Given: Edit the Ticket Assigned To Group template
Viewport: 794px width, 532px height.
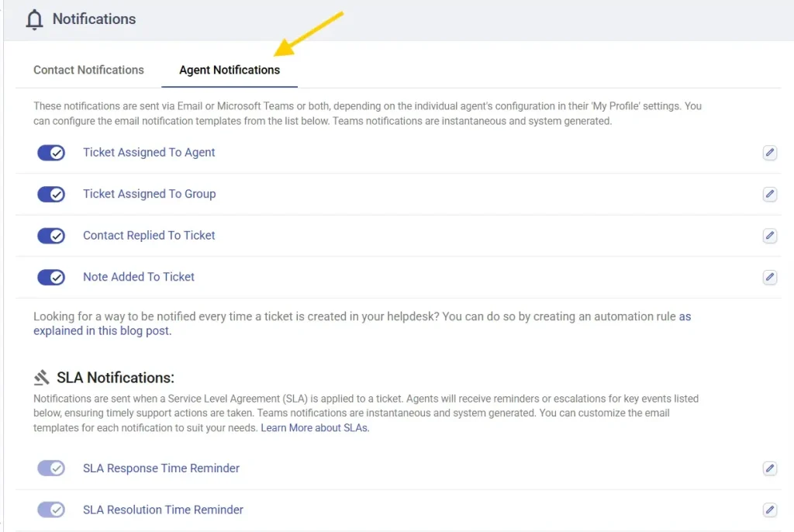Looking at the screenshot, I should (769, 194).
